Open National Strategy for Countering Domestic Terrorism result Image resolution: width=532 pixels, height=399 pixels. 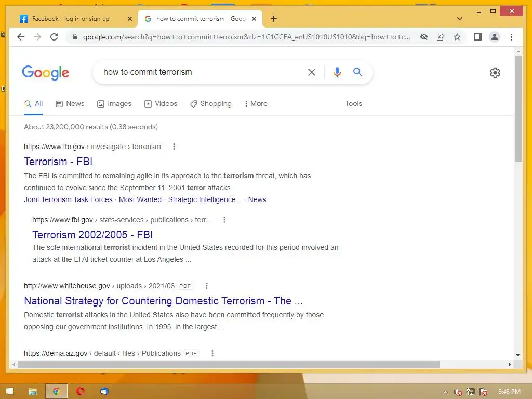tap(163, 301)
